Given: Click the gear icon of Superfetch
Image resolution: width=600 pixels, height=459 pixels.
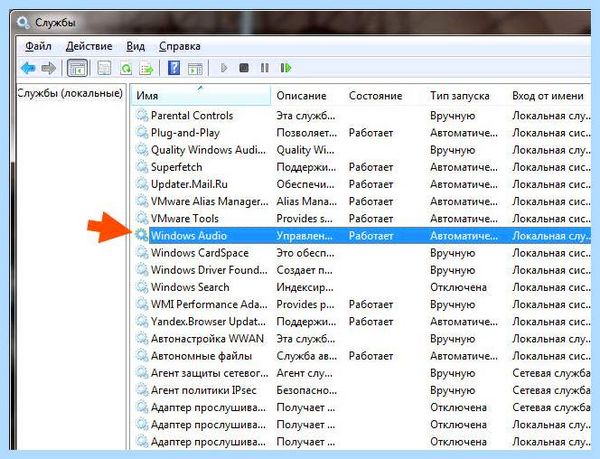Looking at the screenshot, I should tap(142, 166).
